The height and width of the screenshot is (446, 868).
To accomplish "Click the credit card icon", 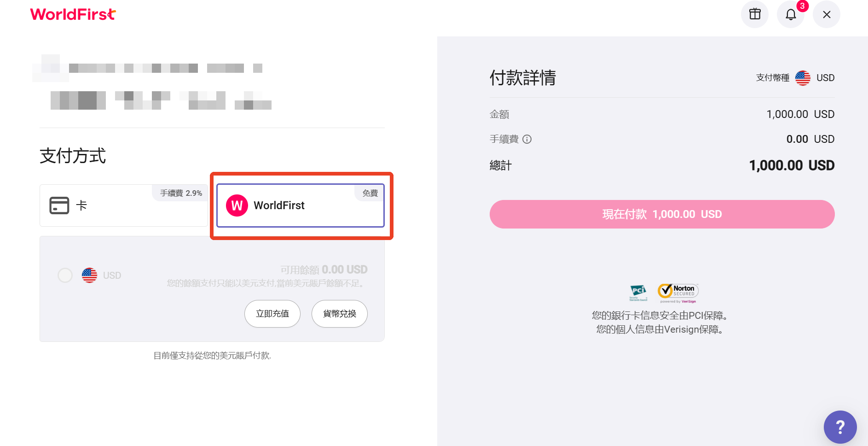I will click(x=59, y=205).
